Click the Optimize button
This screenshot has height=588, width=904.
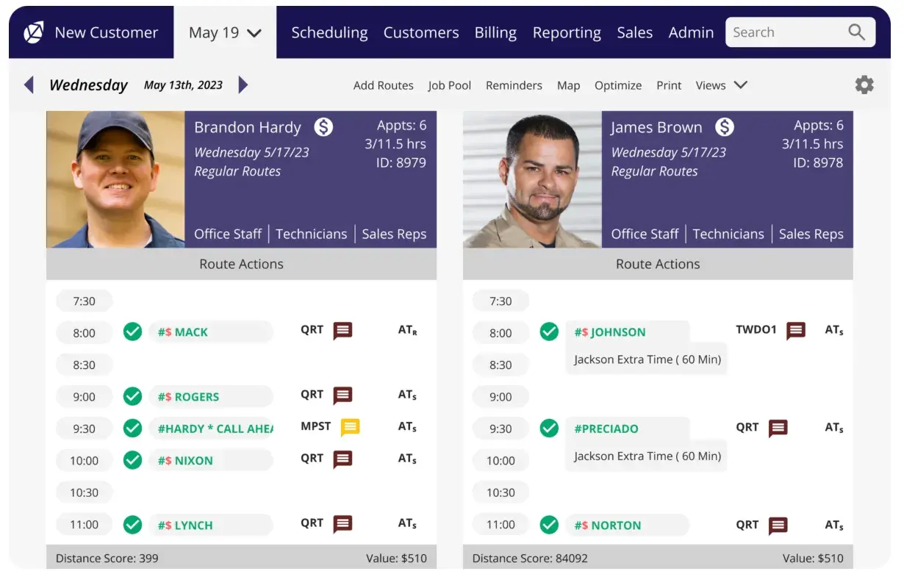coord(617,85)
